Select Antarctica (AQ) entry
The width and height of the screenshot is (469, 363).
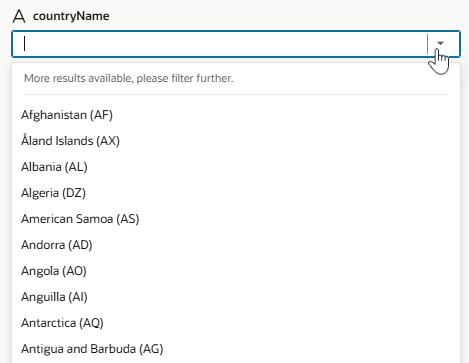click(236, 323)
